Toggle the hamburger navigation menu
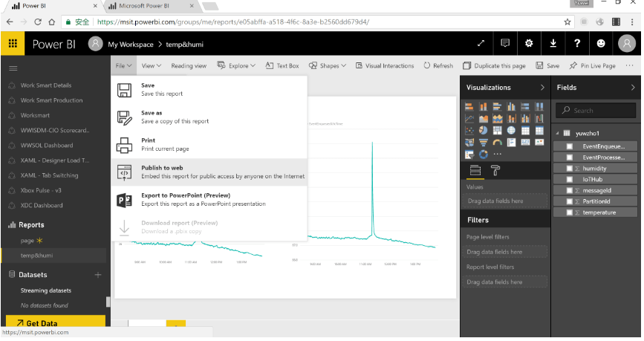Screen dimensions: 644x341 click(13, 68)
